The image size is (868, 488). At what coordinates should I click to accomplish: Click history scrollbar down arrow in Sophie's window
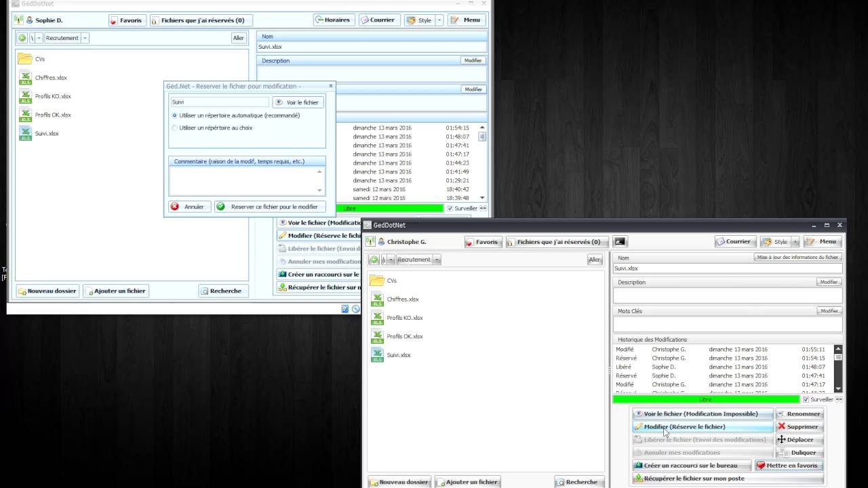(x=482, y=197)
